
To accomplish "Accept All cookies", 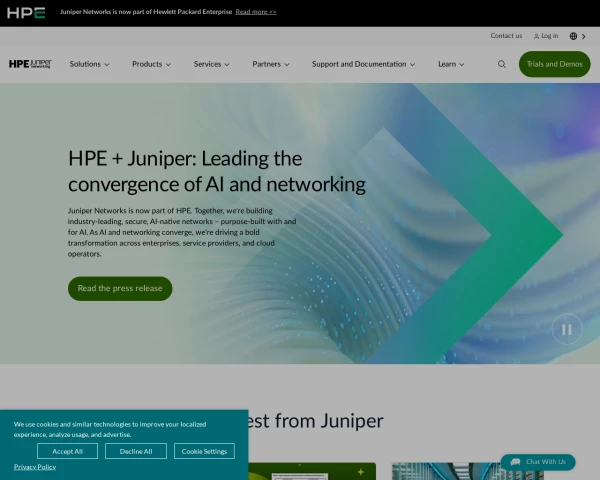I will coord(67,451).
